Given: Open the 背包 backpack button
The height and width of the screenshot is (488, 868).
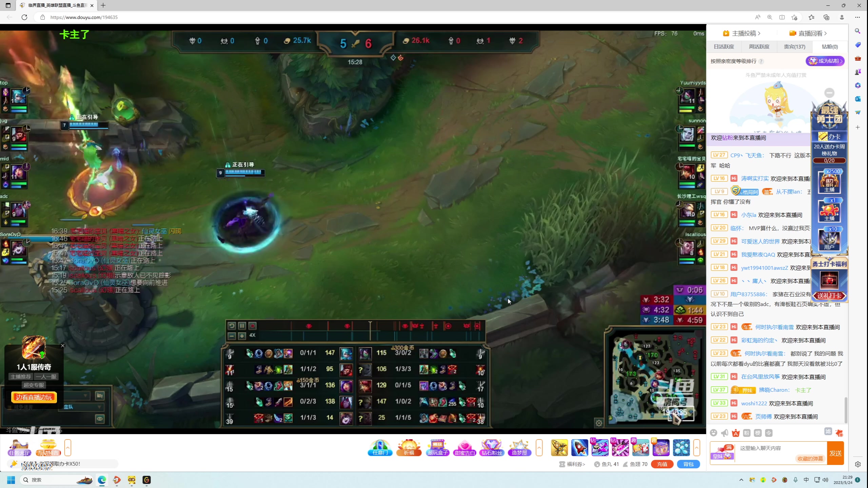Looking at the screenshot, I should tap(688, 464).
